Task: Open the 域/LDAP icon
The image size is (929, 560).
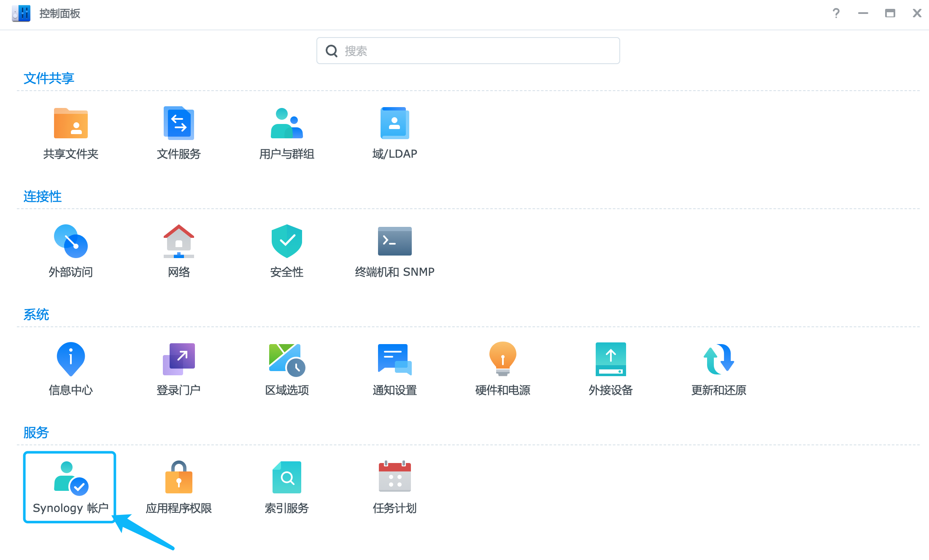Action: point(395,123)
